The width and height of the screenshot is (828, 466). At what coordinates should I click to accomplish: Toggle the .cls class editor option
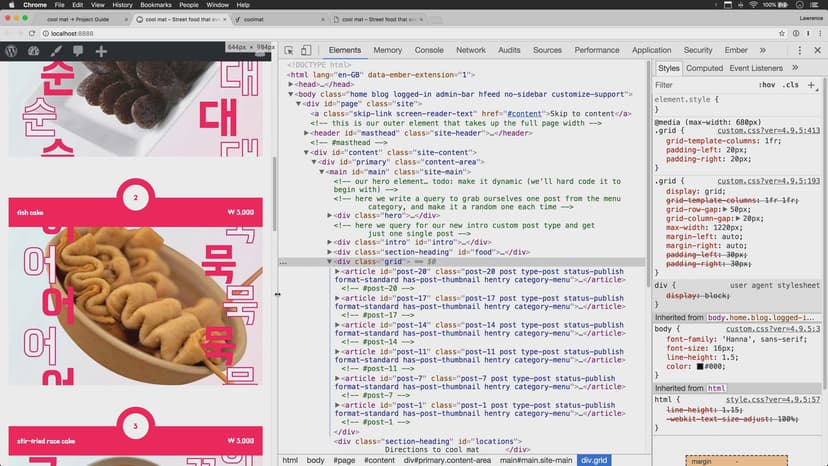pyautogui.click(x=791, y=85)
